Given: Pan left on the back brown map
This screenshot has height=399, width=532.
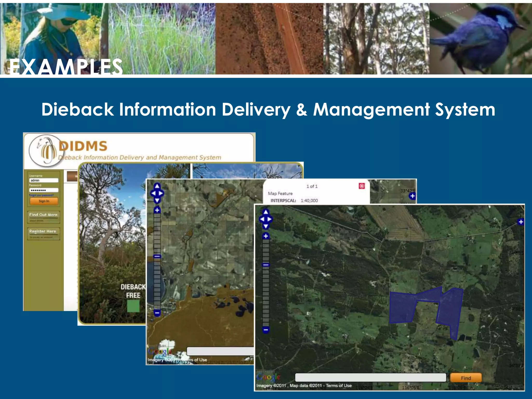Looking at the screenshot, I should coord(153,193).
